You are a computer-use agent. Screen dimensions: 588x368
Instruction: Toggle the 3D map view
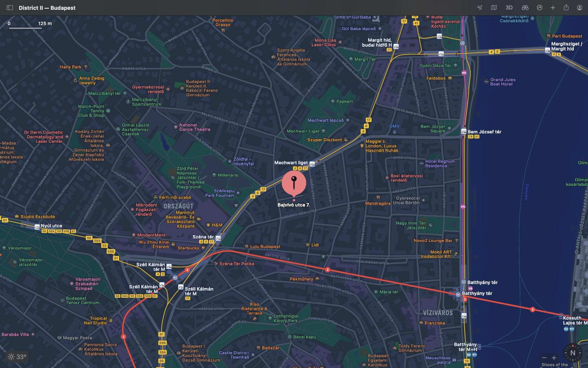[509, 8]
